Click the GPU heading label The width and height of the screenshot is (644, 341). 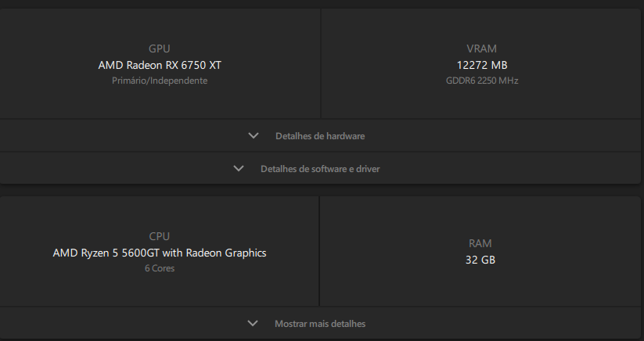coord(160,48)
